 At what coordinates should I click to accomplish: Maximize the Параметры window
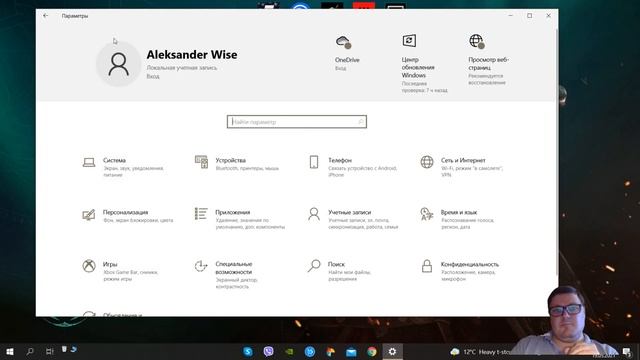pos(529,16)
